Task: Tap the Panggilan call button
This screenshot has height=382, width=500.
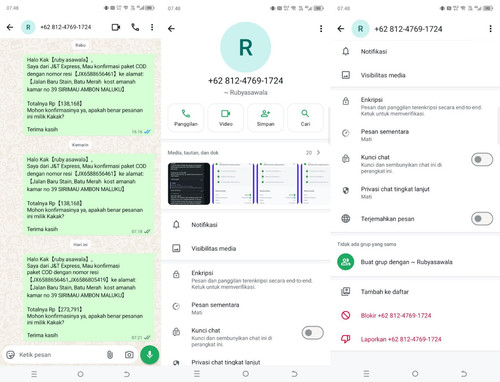Action: click(x=186, y=118)
